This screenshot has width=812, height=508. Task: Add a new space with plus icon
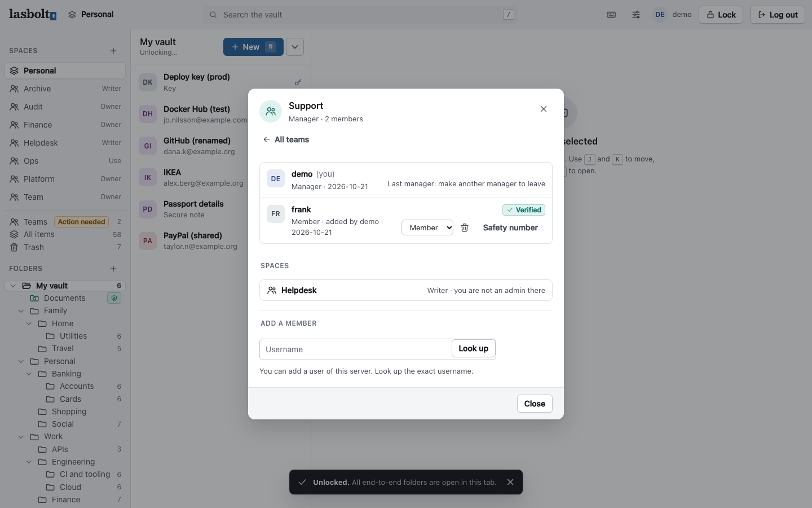113,51
